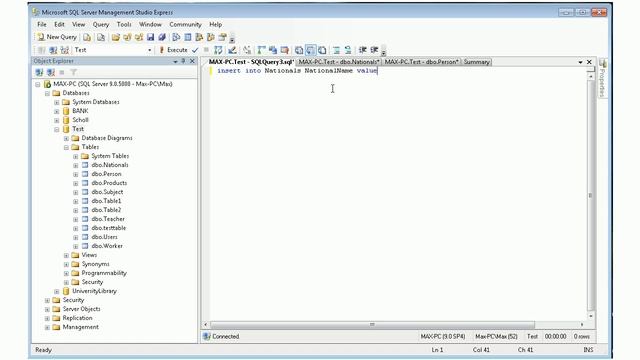This screenshot has height=360, width=640.
Task: Click the New Query button
Action: [x=57, y=37]
